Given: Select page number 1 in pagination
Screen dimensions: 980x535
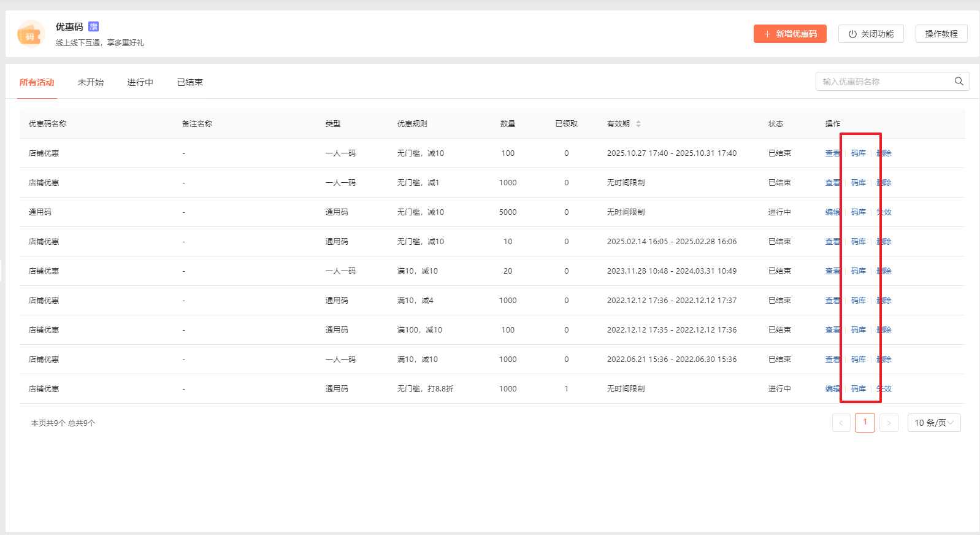Looking at the screenshot, I should pyautogui.click(x=865, y=423).
